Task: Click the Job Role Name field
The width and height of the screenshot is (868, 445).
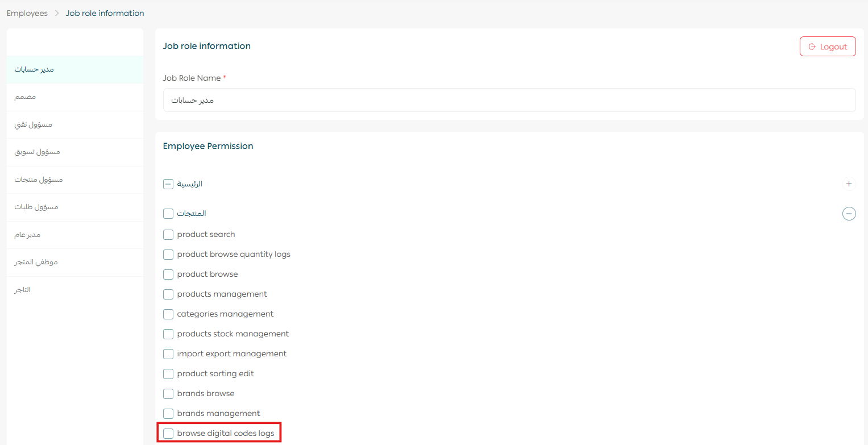Action: pyautogui.click(x=509, y=100)
